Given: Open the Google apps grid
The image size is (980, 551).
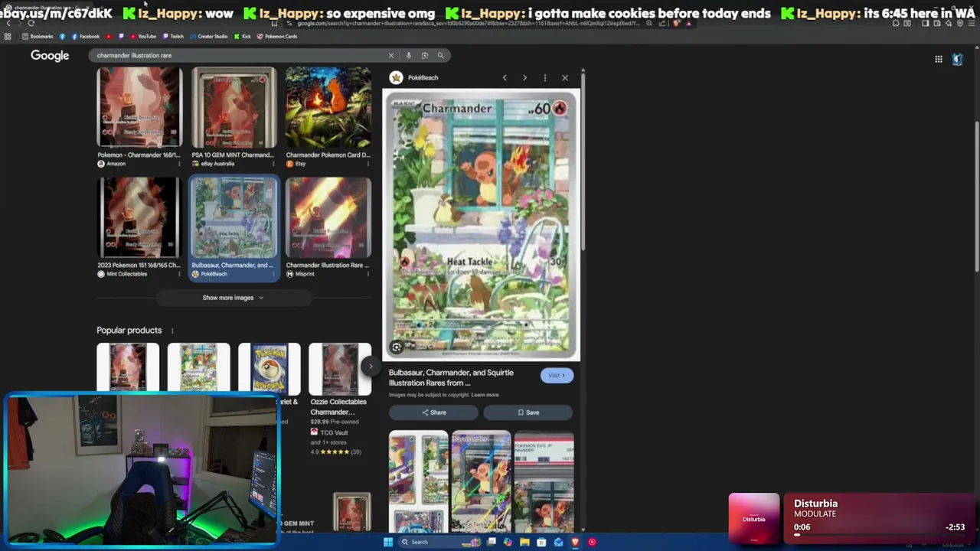Looking at the screenshot, I should pyautogui.click(x=939, y=59).
